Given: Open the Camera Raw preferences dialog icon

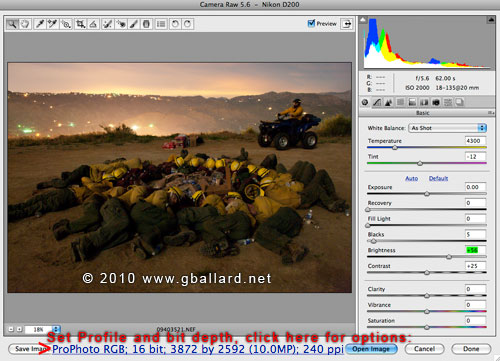Looking at the screenshot, I should 161,24.
